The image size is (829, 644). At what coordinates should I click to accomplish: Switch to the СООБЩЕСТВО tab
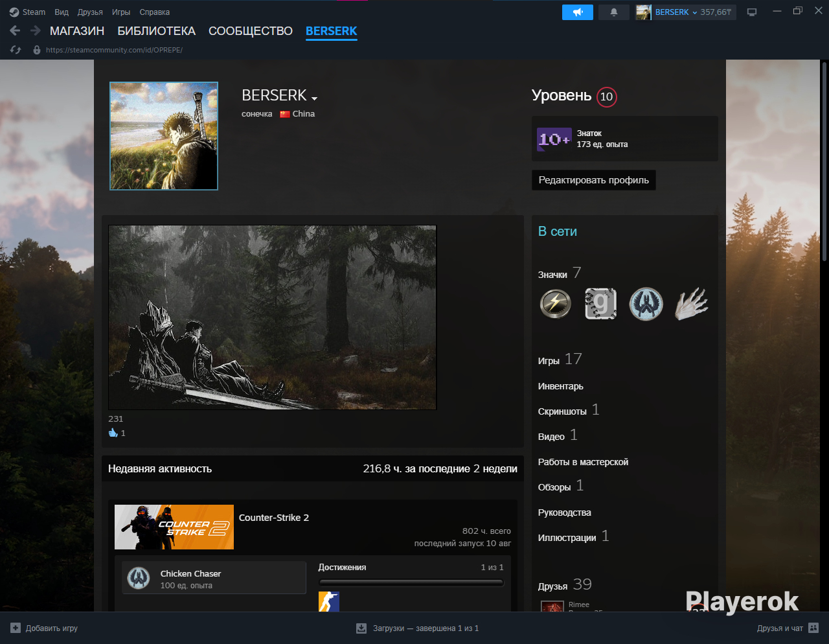click(x=251, y=31)
